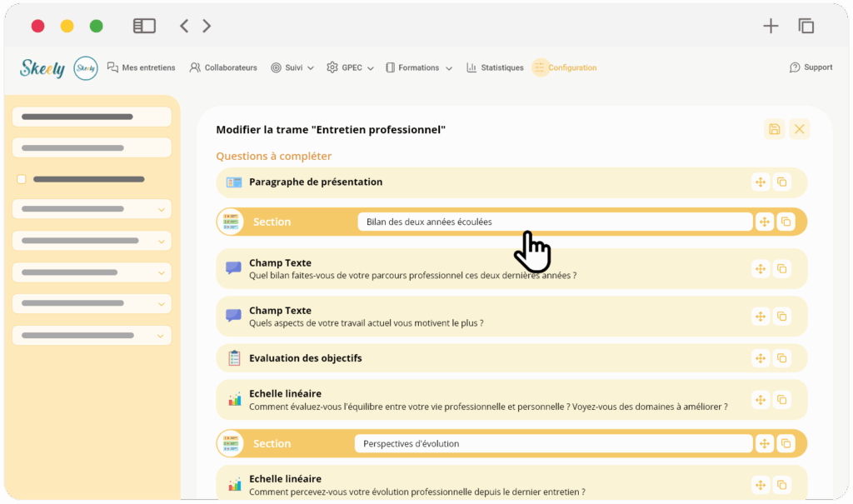This screenshot has width=853, height=504.
Task: Open Support in the top bar
Action: click(811, 67)
